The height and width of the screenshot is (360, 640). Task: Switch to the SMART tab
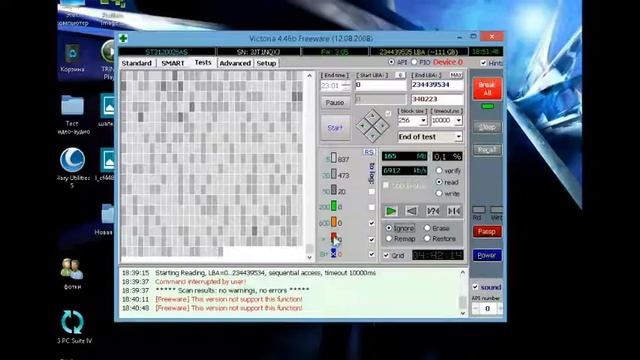click(x=173, y=63)
